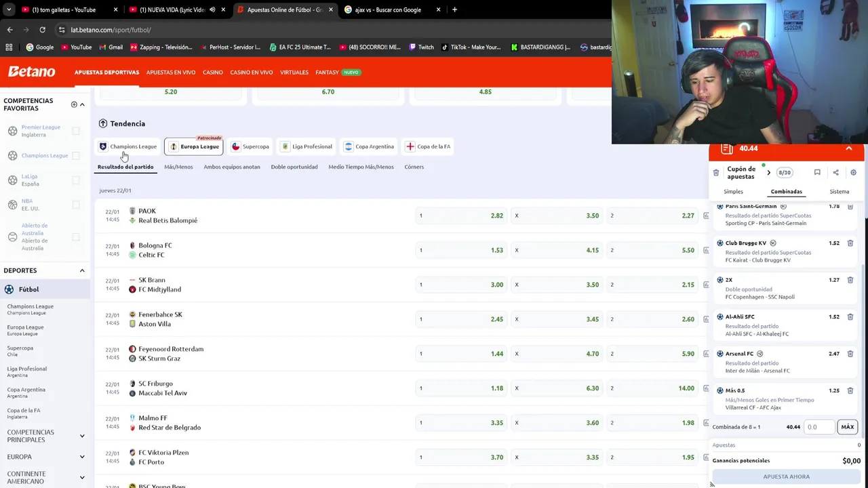Viewport: 868px width, 488px height.
Task: Go back in the browser
Action: (9, 30)
